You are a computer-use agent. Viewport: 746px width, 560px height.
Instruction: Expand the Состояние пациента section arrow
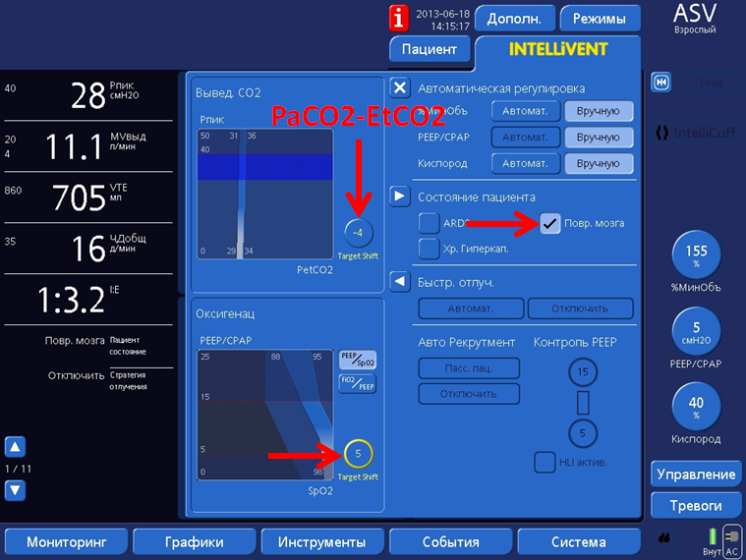tap(399, 196)
